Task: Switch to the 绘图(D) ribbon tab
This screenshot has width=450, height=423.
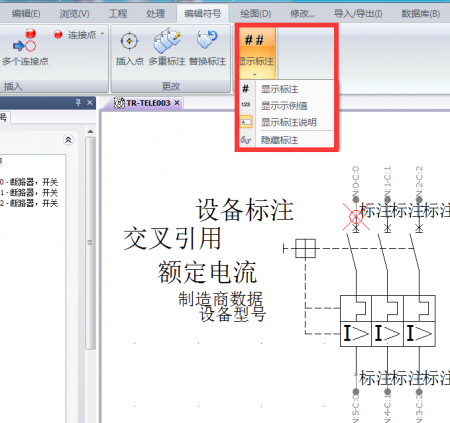Action: click(x=256, y=14)
